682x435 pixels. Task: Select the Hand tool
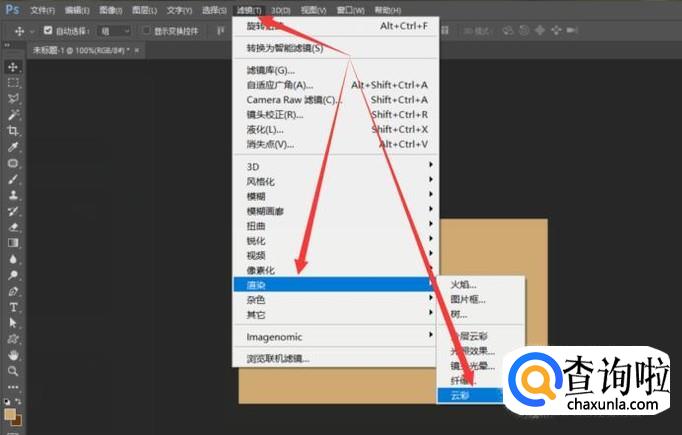point(13,355)
